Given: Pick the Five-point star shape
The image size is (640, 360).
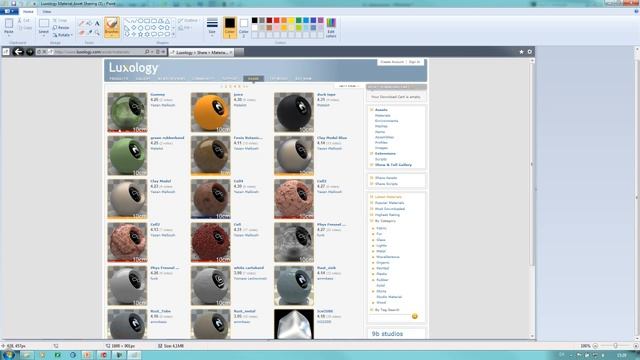Looking at the screenshot, I should pyautogui.click(x=140, y=35).
